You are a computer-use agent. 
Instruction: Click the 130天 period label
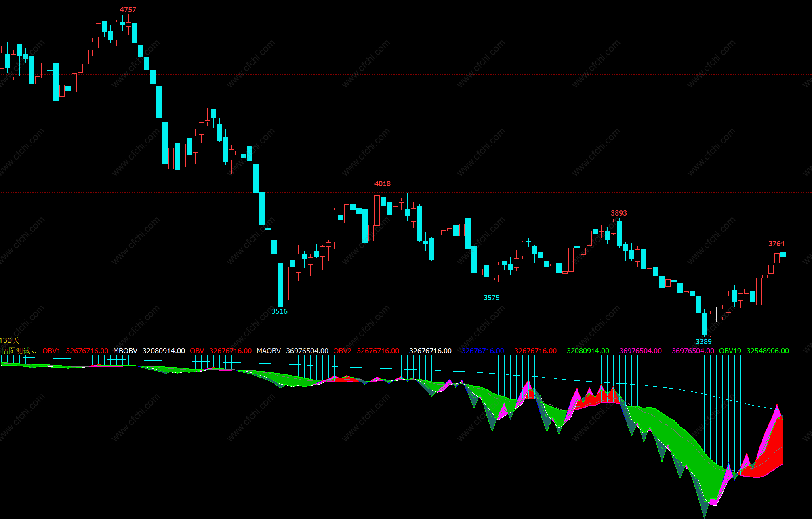pyautogui.click(x=9, y=341)
